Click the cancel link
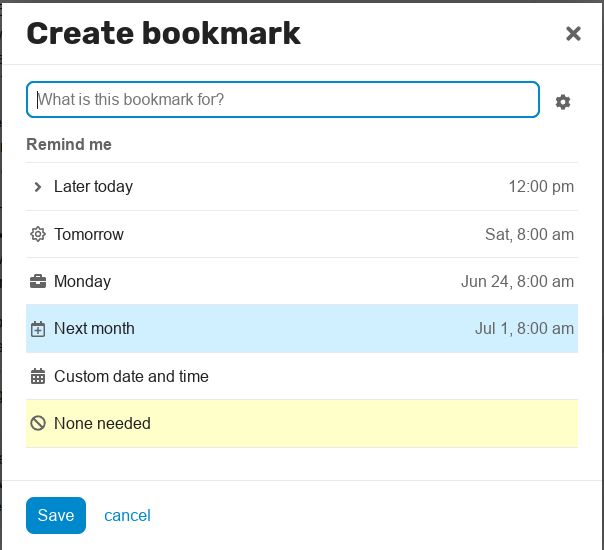The width and height of the screenshot is (604, 550). [127, 515]
